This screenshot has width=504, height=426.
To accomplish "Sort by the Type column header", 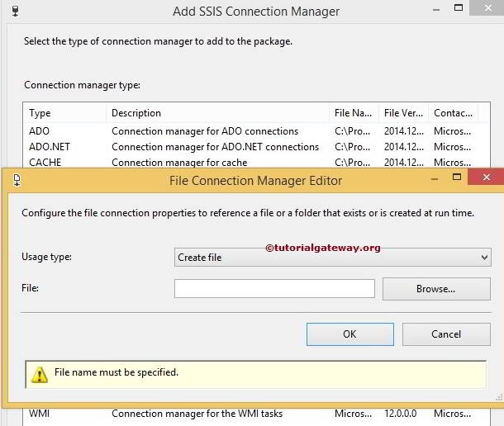I will coord(64,113).
